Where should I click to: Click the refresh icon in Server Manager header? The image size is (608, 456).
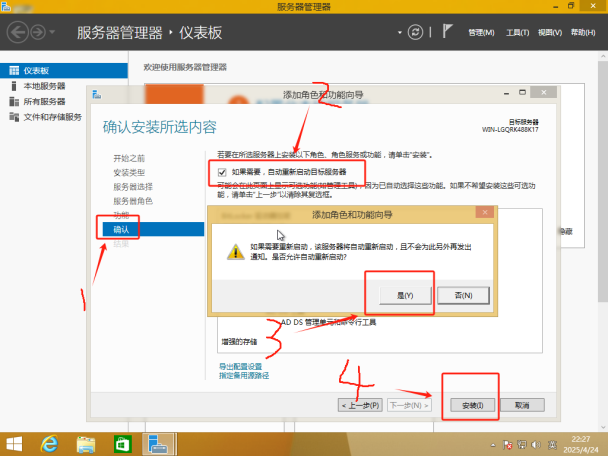(415, 32)
